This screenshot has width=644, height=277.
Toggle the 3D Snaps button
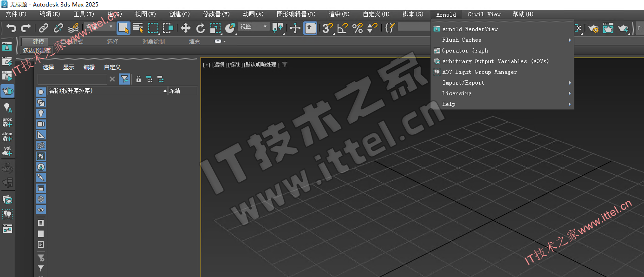[x=328, y=28]
